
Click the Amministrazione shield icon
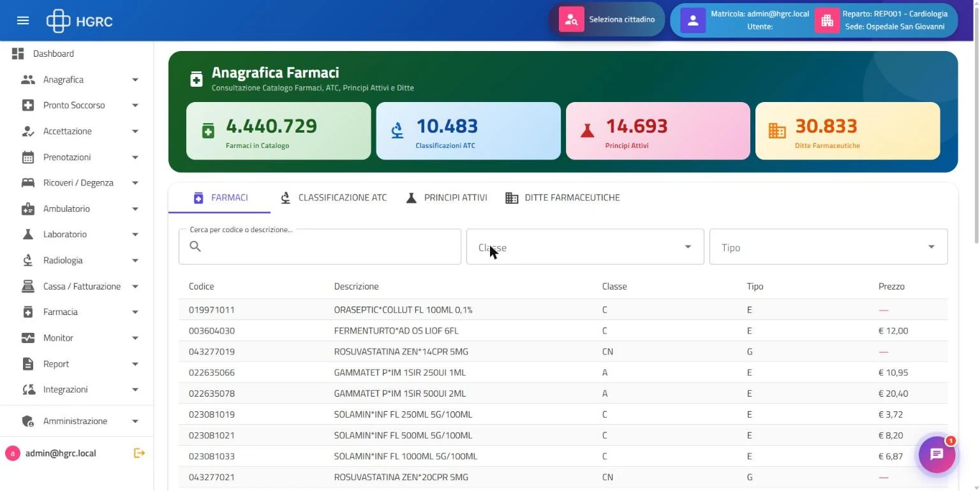pos(28,421)
